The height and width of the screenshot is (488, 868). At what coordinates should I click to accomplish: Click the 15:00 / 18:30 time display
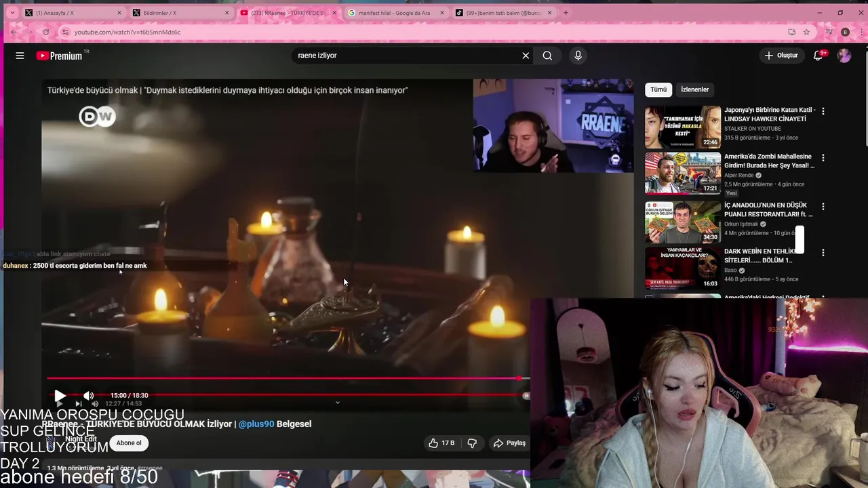129,395
